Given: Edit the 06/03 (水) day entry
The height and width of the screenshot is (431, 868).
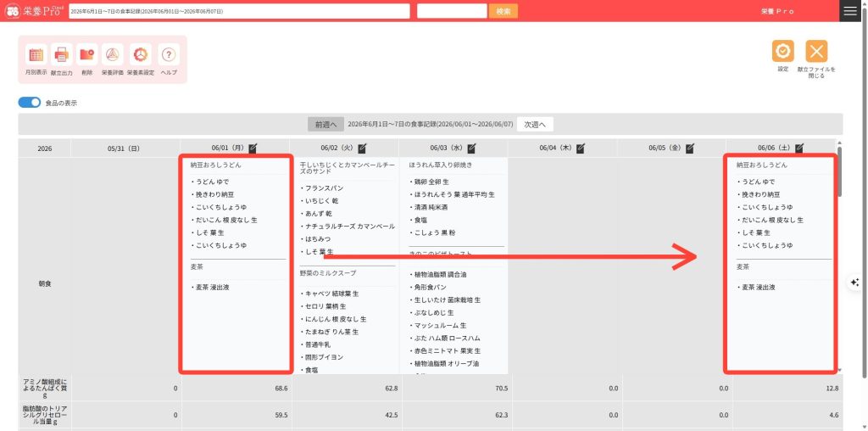Looking at the screenshot, I should tap(471, 148).
